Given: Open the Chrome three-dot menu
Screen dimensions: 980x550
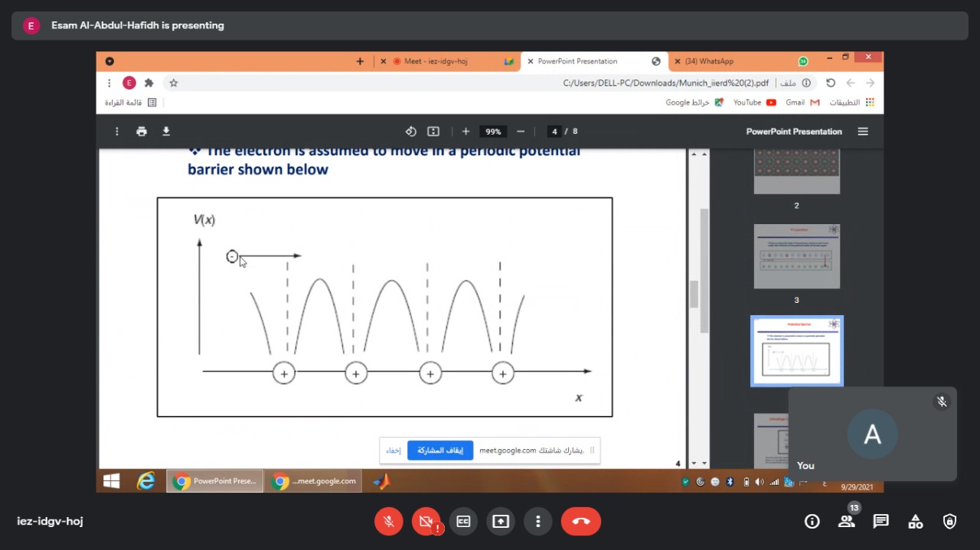Looking at the screenshot, I should [109, 83].
